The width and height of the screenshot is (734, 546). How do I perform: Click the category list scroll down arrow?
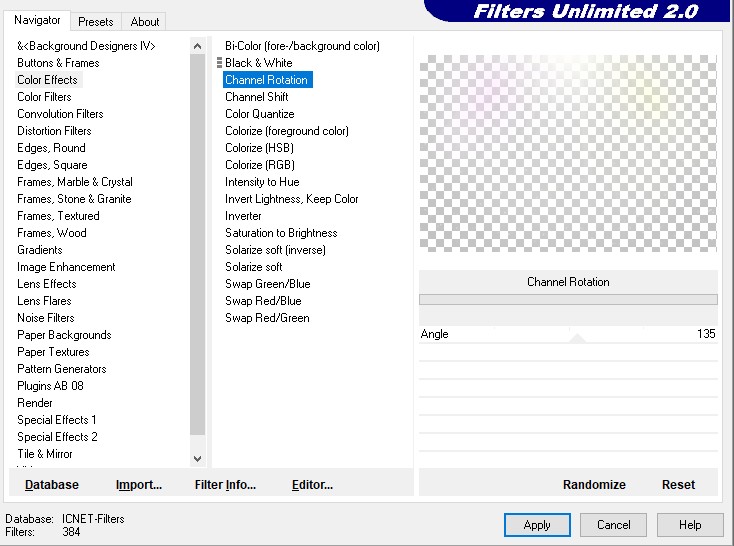click(198, 458)
